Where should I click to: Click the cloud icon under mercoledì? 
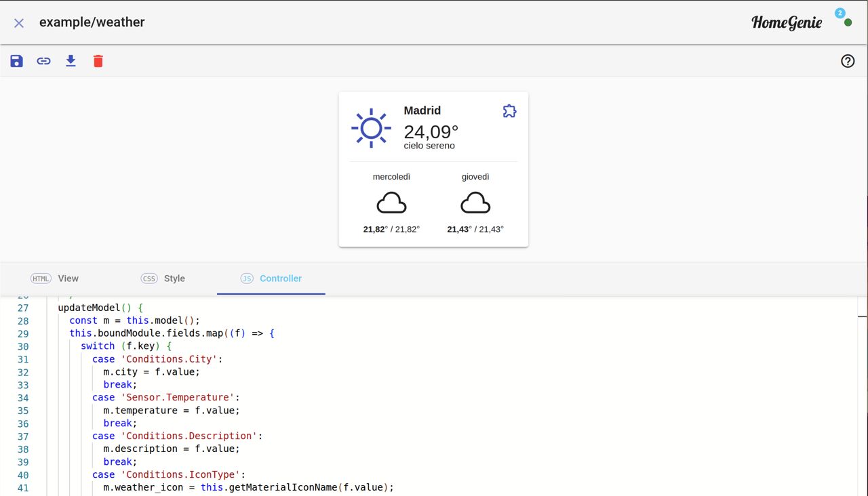(x=391, y=203)
